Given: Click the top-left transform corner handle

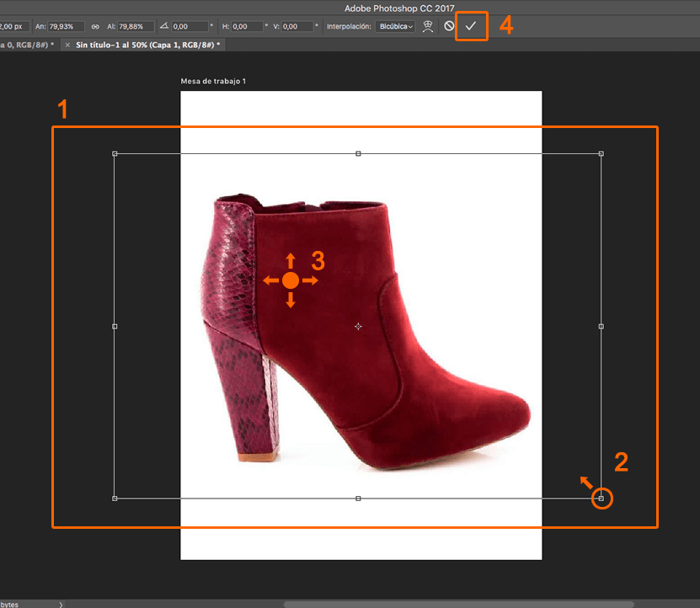Looking at the screenshot, I should (x=115, y=154).
